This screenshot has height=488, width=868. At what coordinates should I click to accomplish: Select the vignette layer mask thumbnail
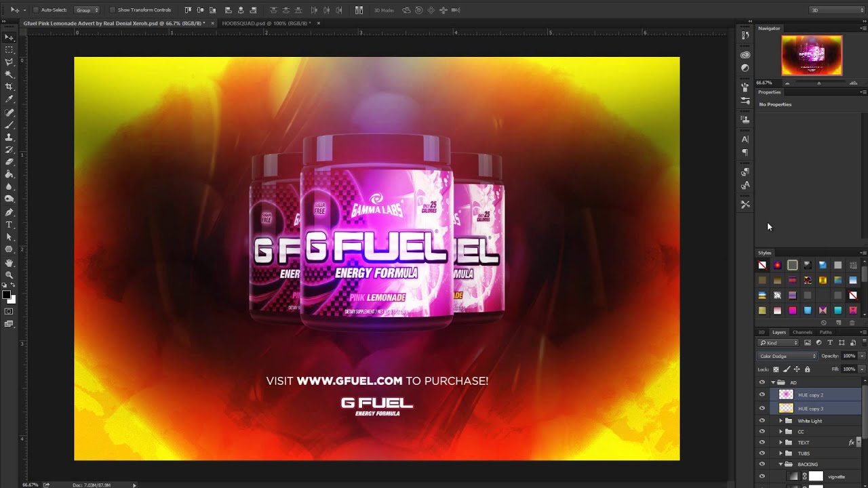click(816, 476)
